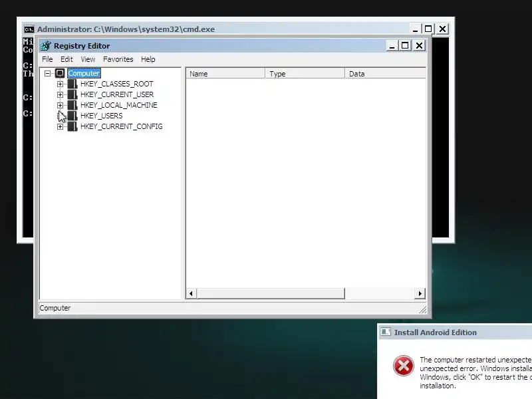Open the File menu in Registry Editor
The height and width of the screenshot is (399, 532).
[x=47, y=59]
